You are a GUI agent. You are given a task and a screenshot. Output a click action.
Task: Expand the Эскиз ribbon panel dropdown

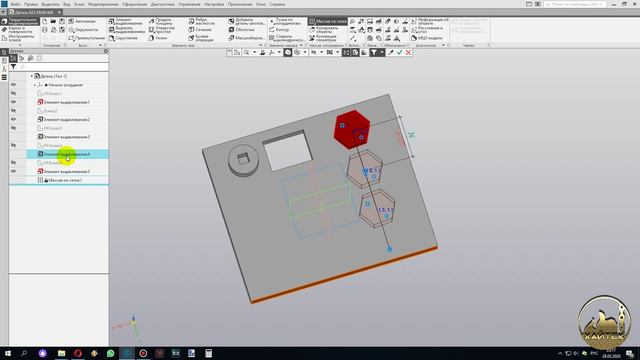click(x=100, y=45)
